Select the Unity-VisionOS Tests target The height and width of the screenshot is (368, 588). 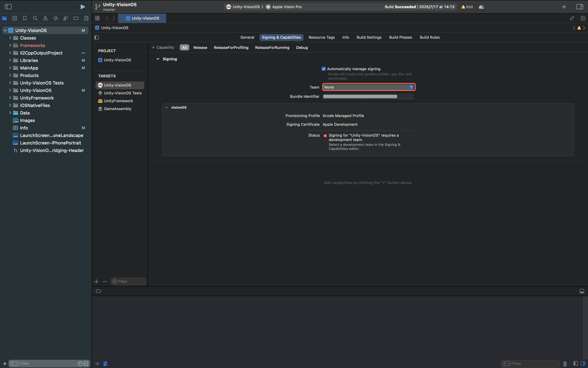point(120,93)
